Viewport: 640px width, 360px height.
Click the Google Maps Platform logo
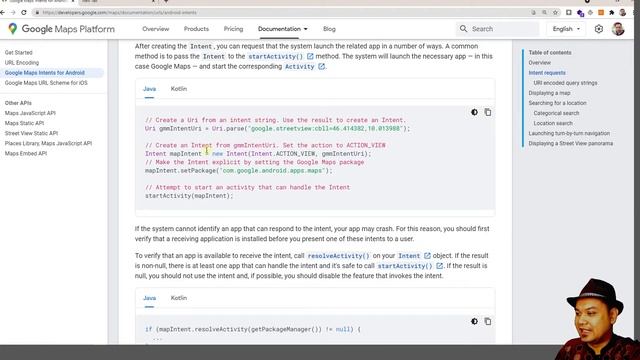point(61,29)
